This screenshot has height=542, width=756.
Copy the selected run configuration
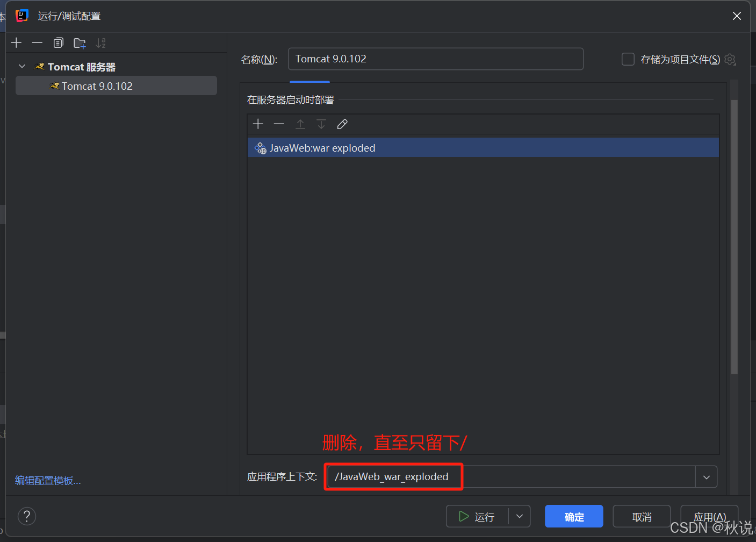pos(59,43)
